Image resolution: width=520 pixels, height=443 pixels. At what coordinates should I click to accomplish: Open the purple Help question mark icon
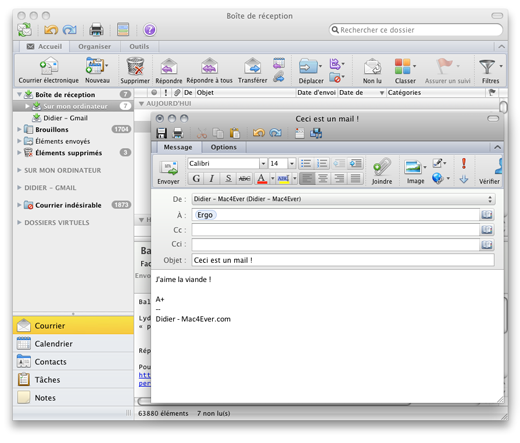pos(150,30)
